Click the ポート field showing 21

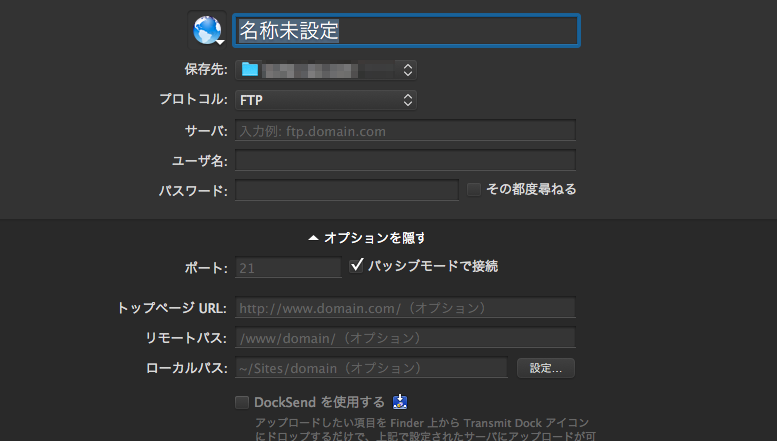point(288,268)
